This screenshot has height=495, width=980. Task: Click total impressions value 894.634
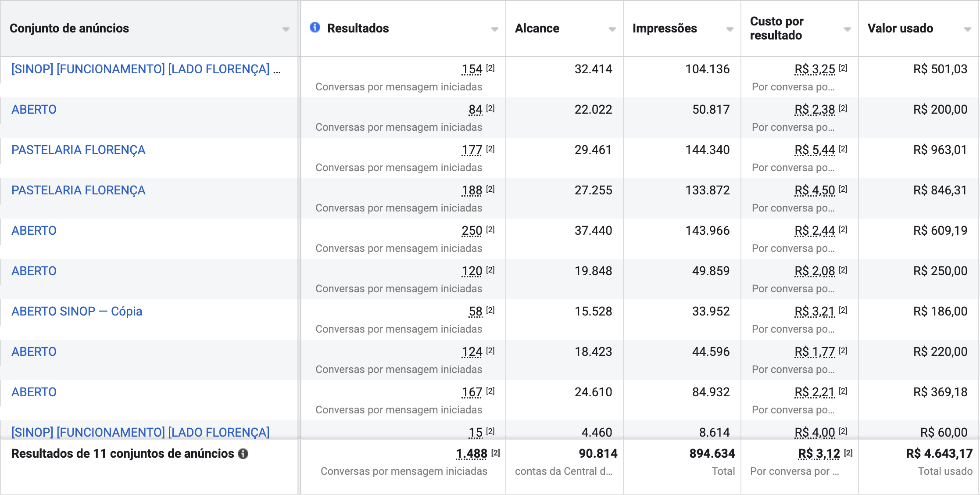(x=712, y=454)
